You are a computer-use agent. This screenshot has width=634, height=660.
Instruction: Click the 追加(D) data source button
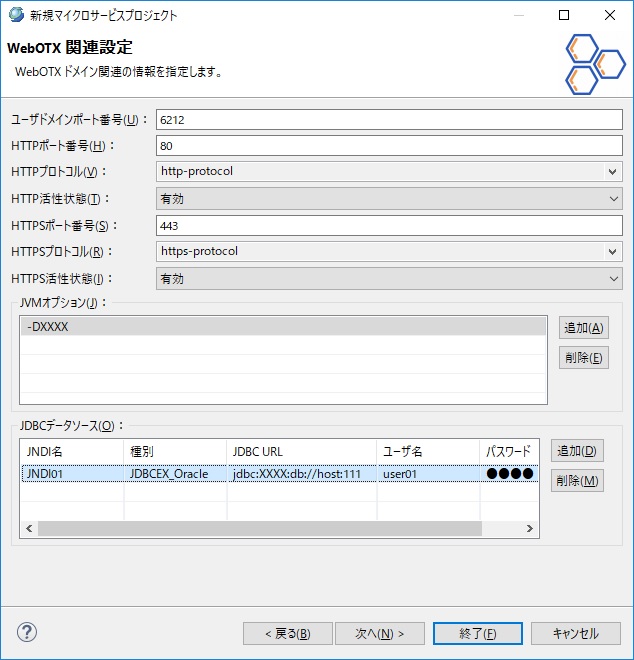point(577,451)
